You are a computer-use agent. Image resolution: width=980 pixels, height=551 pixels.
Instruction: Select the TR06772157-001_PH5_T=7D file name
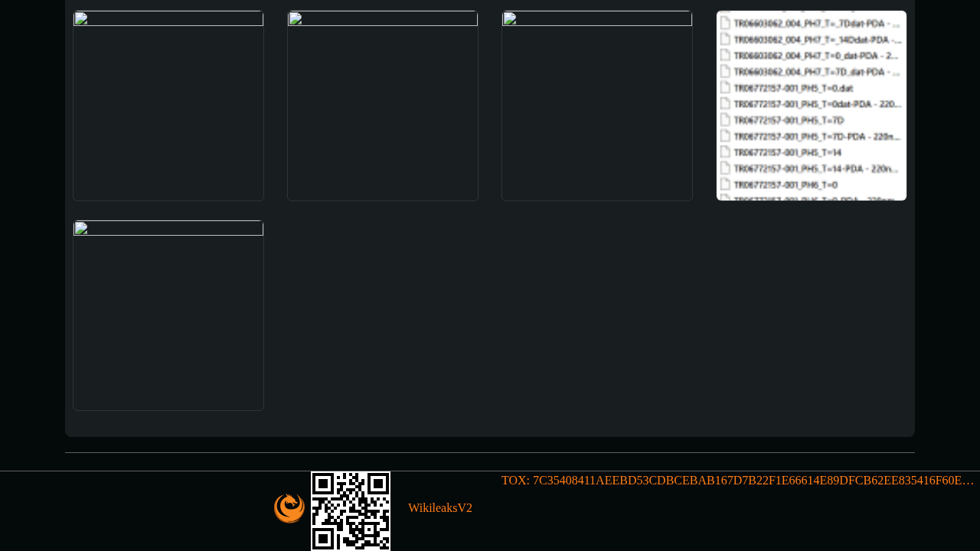789,120
